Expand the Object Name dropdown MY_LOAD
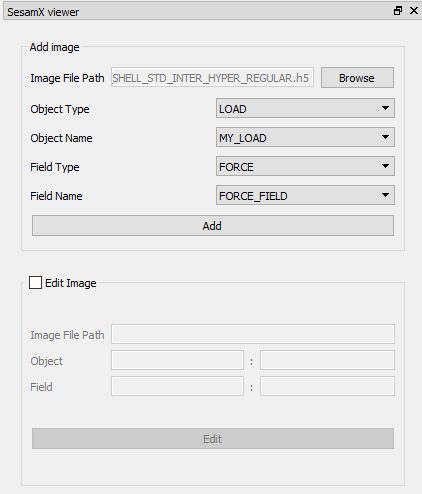 (305, 137)
